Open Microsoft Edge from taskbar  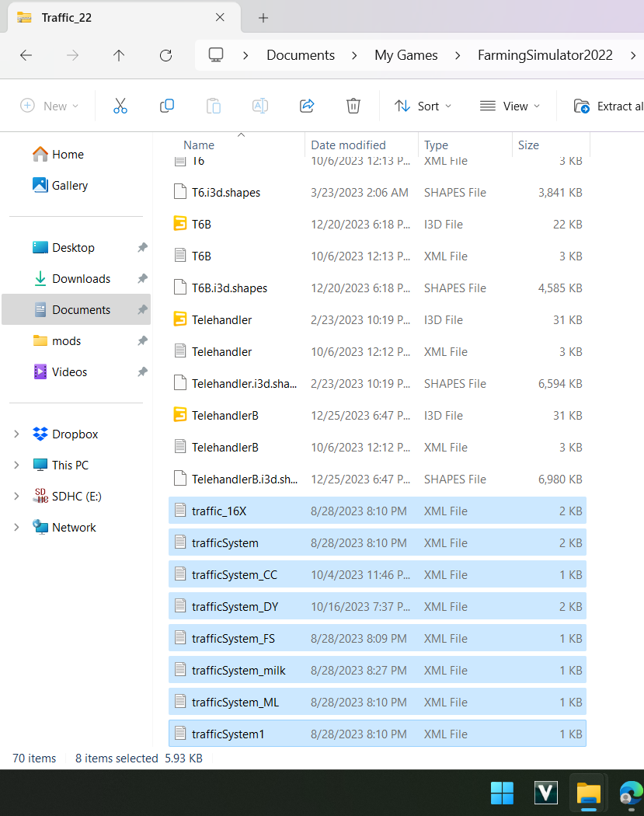pyautogui.click(x=631, y=793)
